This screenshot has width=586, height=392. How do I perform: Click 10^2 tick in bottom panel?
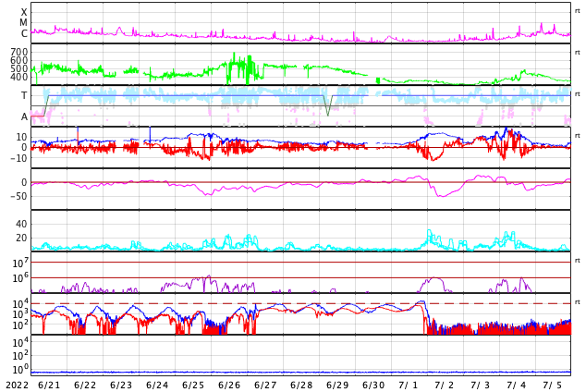(20, 356)
